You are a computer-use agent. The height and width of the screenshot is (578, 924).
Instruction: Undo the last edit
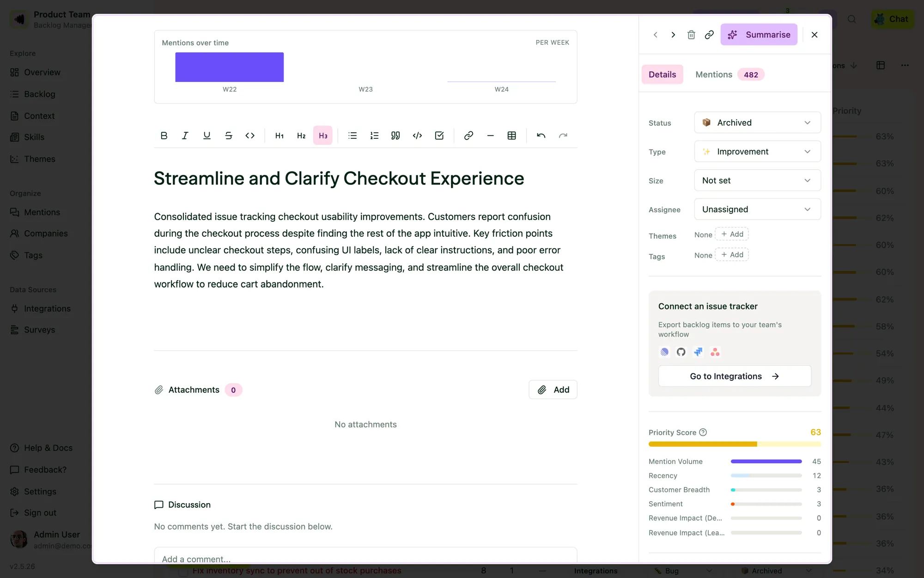click(x=541, y=135)
